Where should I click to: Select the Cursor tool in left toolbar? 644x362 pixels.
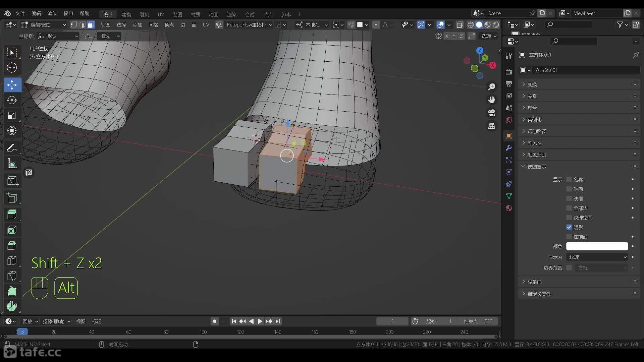click(x=12, y=68)
